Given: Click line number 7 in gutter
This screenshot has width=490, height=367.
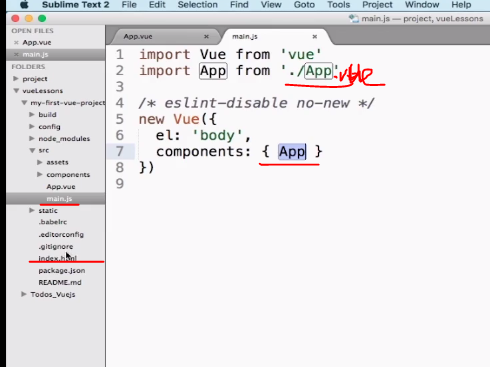Looking at the screenshot, I should point(120,151).
